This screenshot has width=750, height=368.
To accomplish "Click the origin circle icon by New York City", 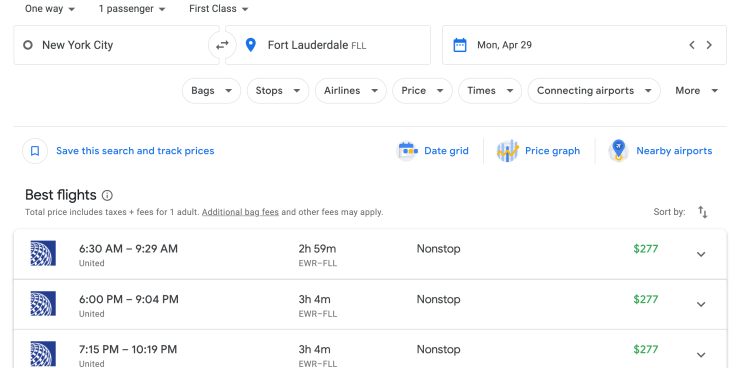I will (28, 45).
